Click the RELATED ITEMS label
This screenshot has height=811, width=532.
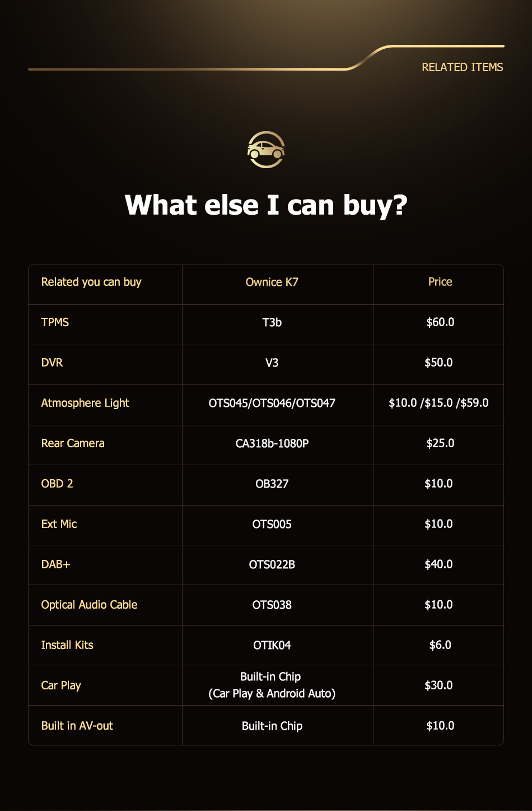[x=462, y=67]
